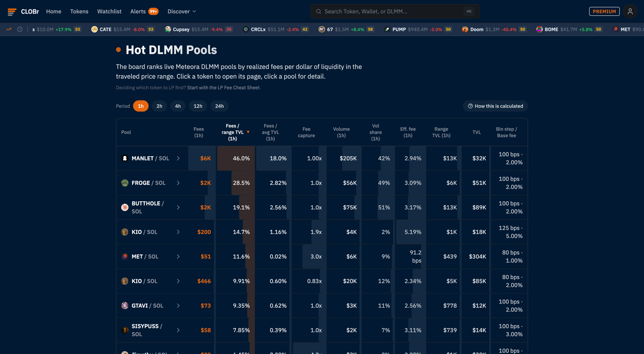Click the CRCLx token icon in ticker
This screenshot has height=354, width=644.
click(246, 29)
